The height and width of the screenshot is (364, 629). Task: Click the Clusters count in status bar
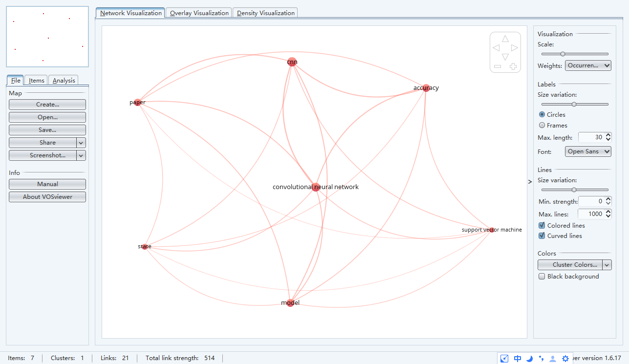point(82,358)
